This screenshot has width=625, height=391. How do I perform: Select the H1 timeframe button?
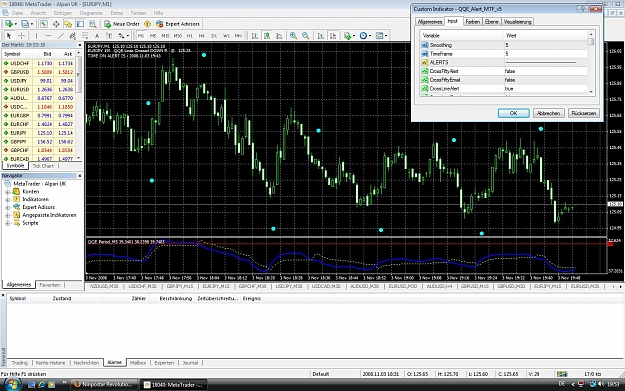(190, 36)
